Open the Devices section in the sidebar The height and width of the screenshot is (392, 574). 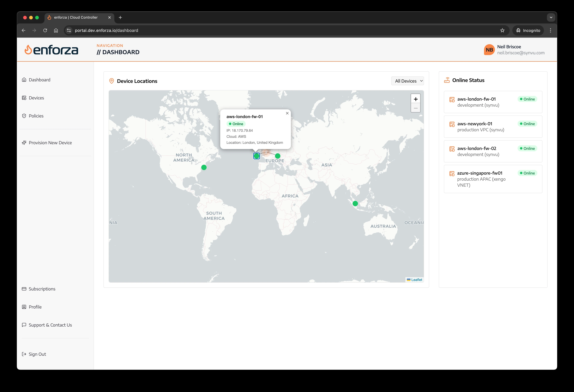tap(36, 98)
